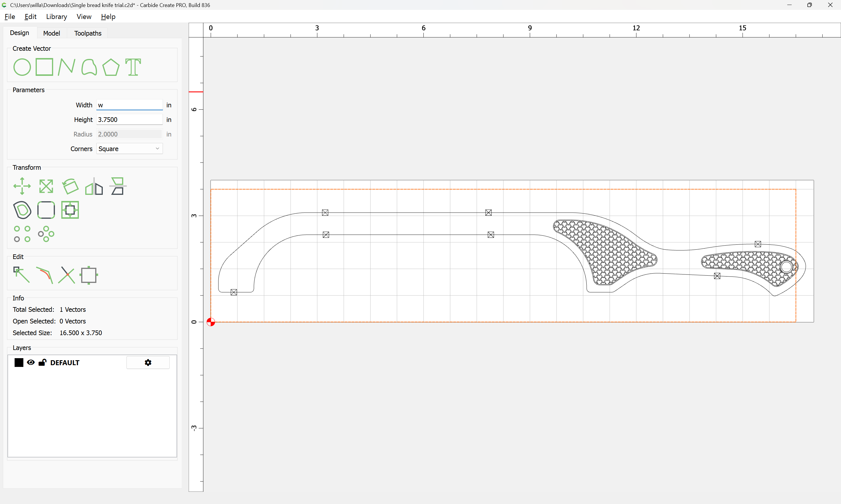Switch to the Model tab
841x504 pixels.
click(x=52, y=33)
